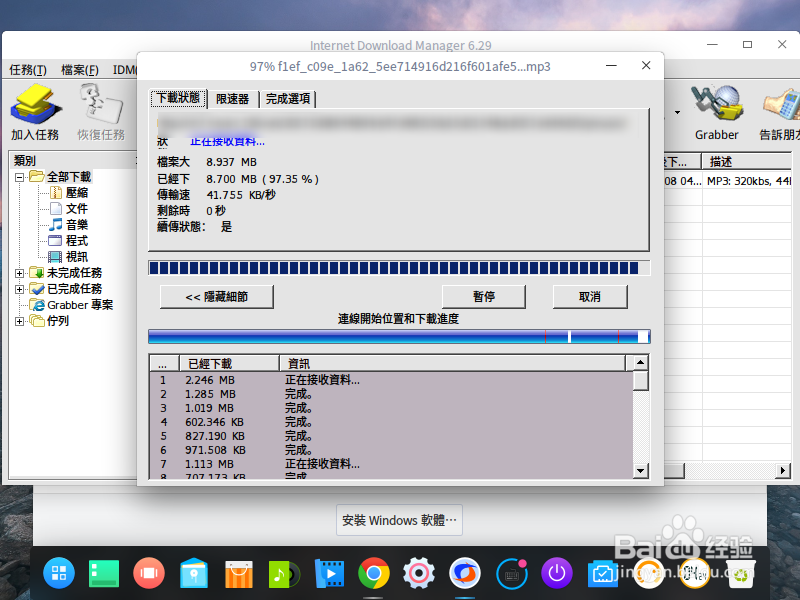This screenshot has width=800, height=600.
Task: Click the MP3: 320kbs description cell
Action: pos(747,181)
